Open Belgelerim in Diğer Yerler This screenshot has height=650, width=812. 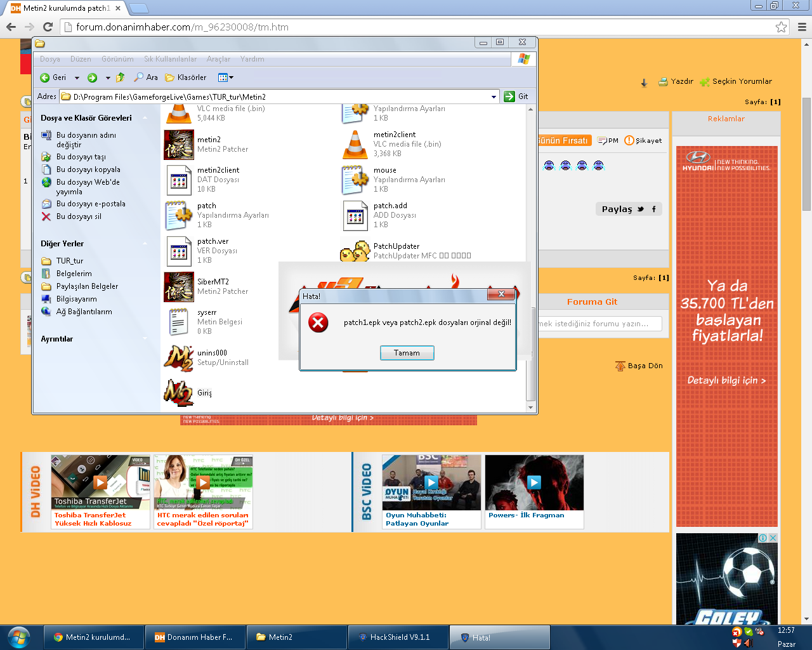tap(67, 274)
